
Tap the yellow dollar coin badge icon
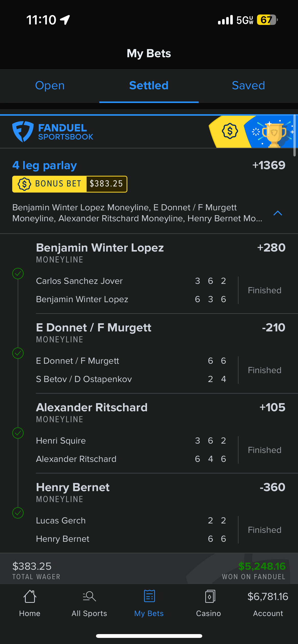pos(230,131)
